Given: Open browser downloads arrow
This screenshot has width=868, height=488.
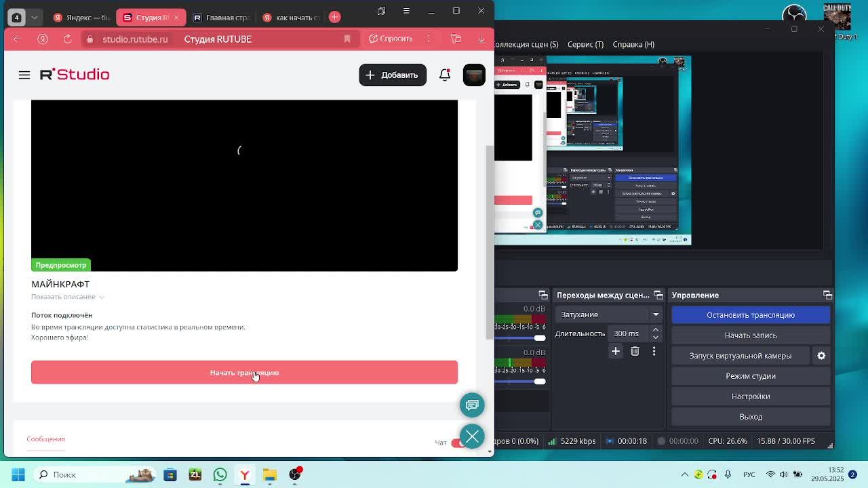Looking at the screenshot, I should 481,39.
